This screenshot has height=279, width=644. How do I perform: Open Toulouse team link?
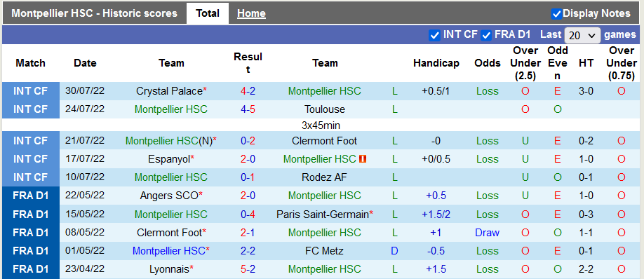pyautogui.click(x=325, y=109)
